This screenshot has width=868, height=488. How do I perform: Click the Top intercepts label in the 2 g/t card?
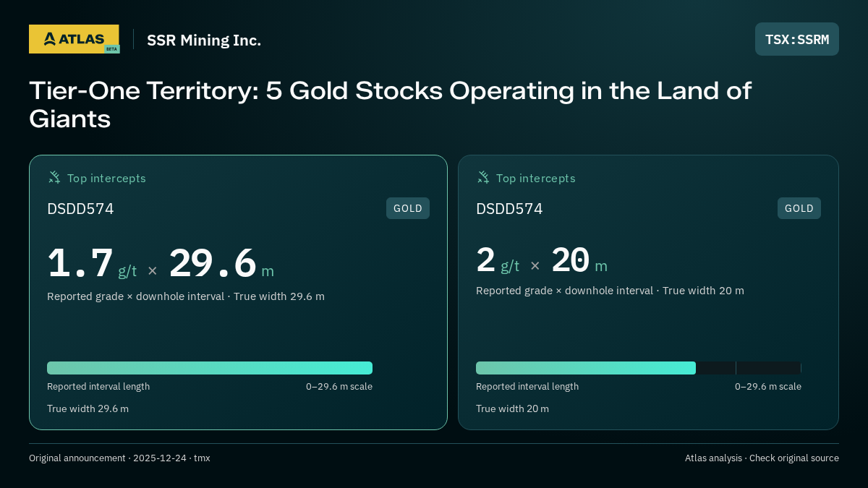pos(535,178)
